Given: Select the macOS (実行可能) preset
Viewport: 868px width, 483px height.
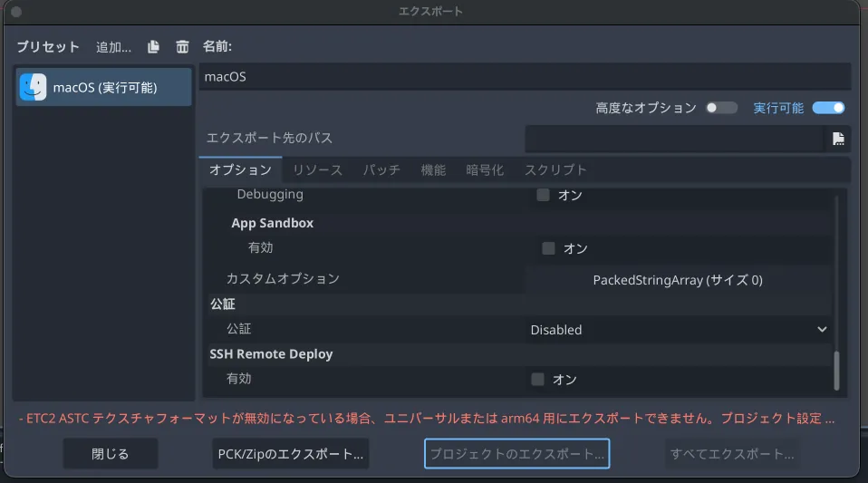Looking at the screenshot, I should coord(103,87).
